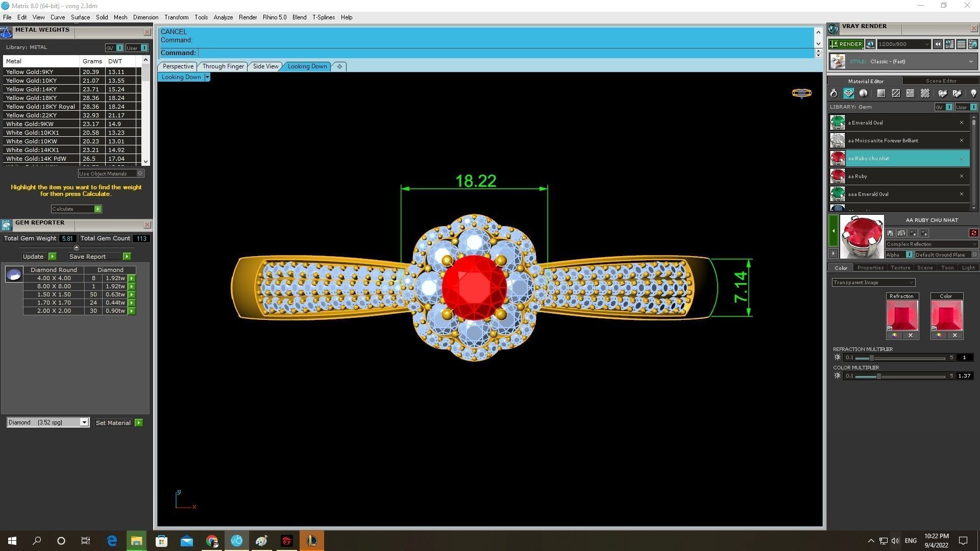The image size is (980, 551).
Task: Open the pattern map material icon
Action: coord(910,93)
